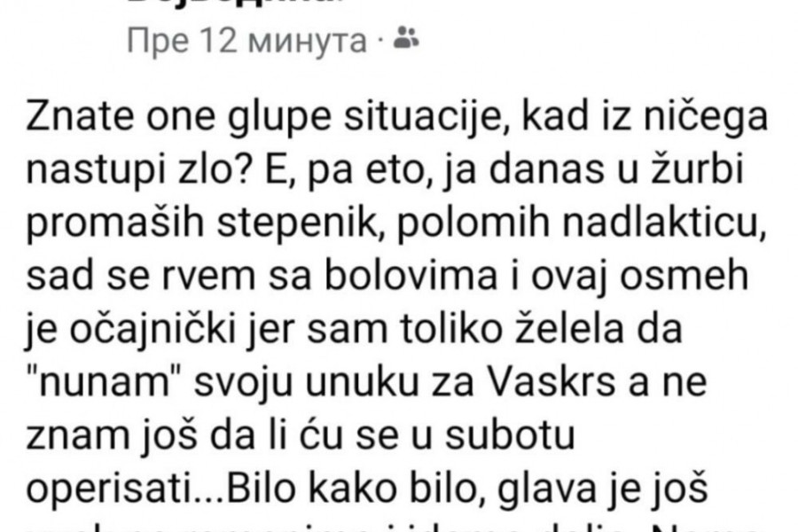Click the word 'bolovima' in the post
This screenshot has height=532, width=798.
(411, 274)
